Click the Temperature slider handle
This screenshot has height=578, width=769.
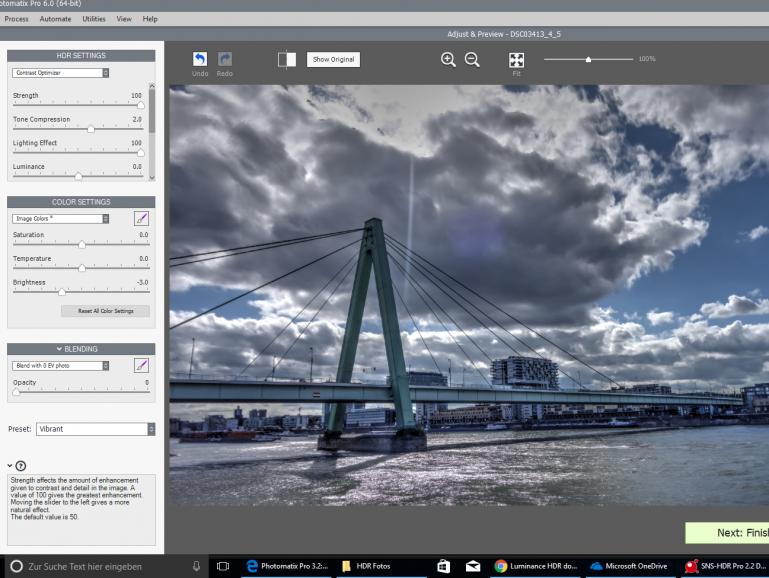82,268
